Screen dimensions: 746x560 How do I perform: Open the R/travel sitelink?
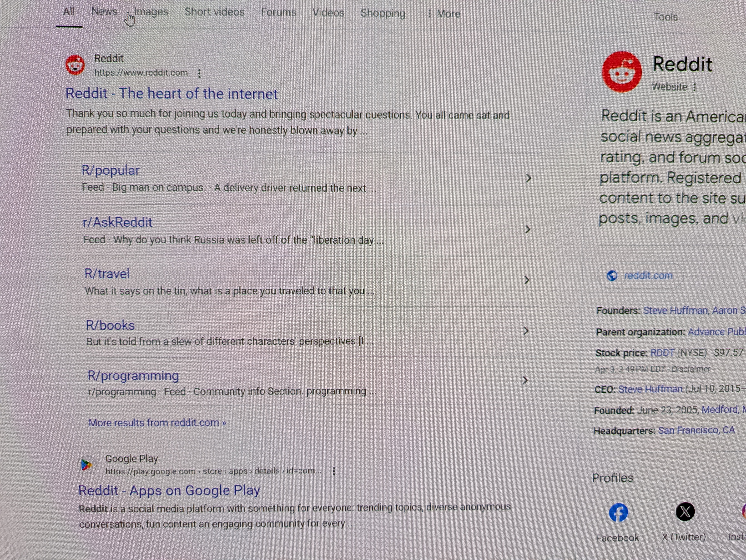click(107, 273)
